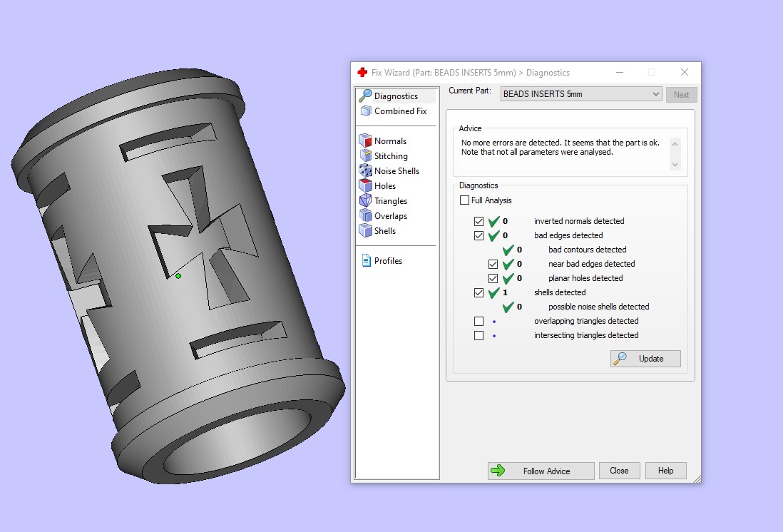
Task: Click the green point on 3D model
Action: pos(178,276)
